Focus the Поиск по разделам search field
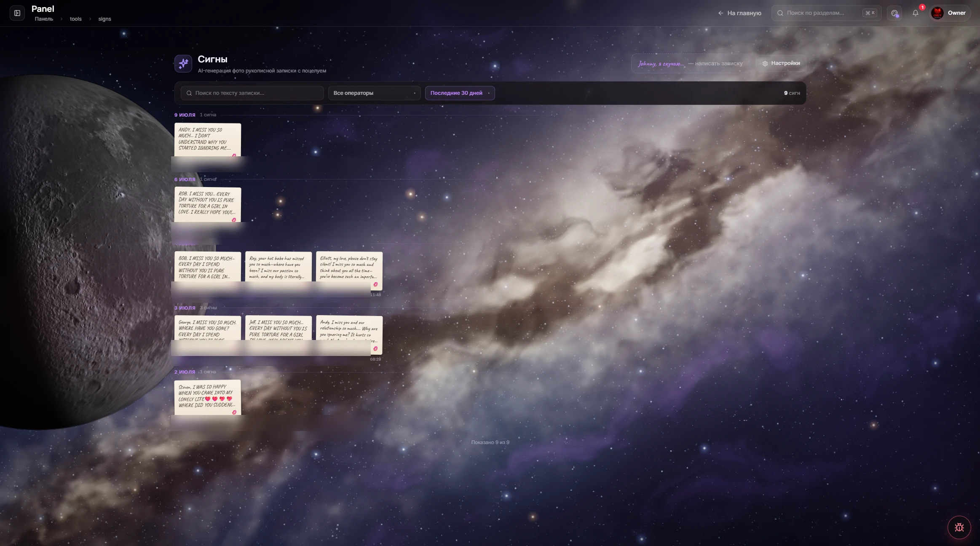Viewport: 980px width, 546px height. click(826, 13)
